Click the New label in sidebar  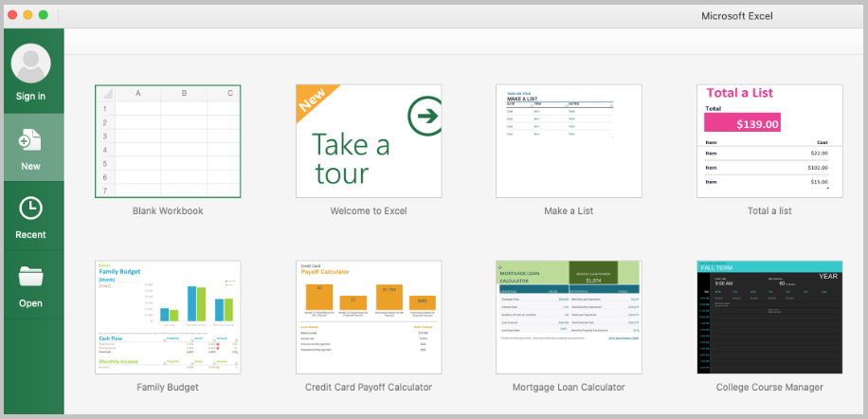coord(30,166)
